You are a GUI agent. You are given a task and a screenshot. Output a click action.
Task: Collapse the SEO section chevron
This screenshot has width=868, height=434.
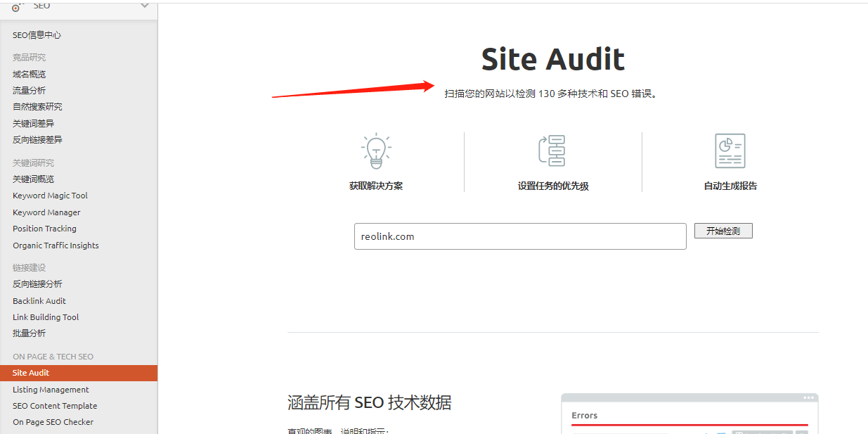[x=145, y=6]
